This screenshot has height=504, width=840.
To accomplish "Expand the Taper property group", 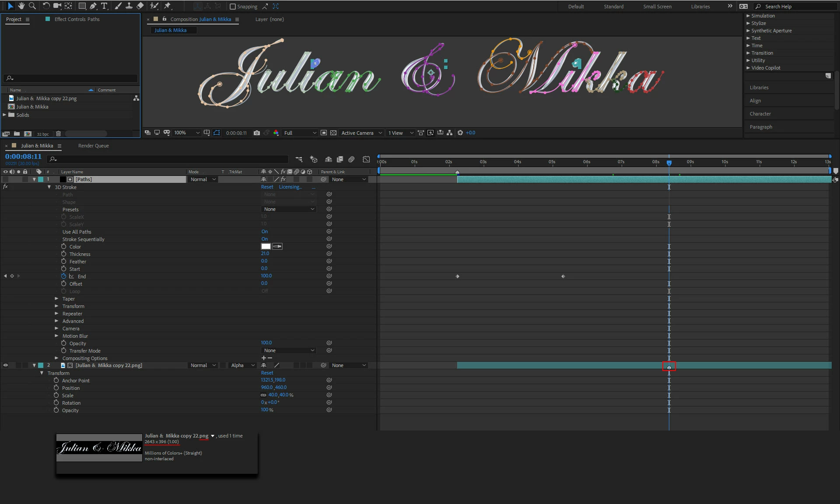I will pos(56,299).
